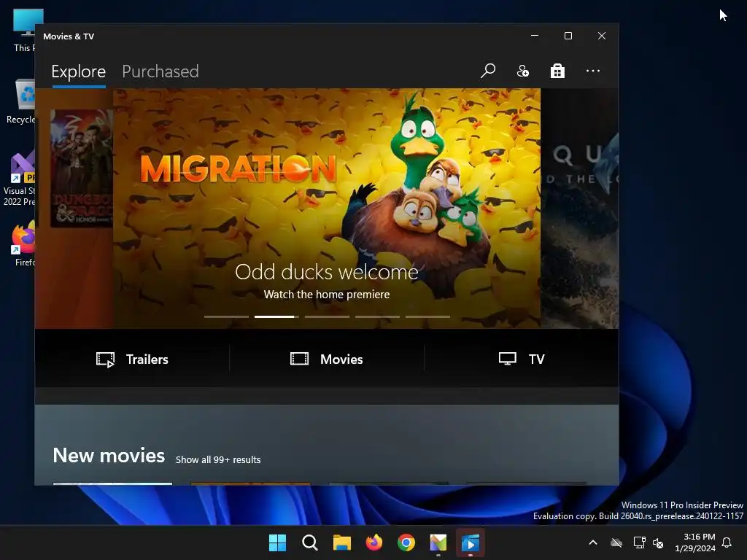
Task: Switch to the Purchased tab
Action: (160, 71)
